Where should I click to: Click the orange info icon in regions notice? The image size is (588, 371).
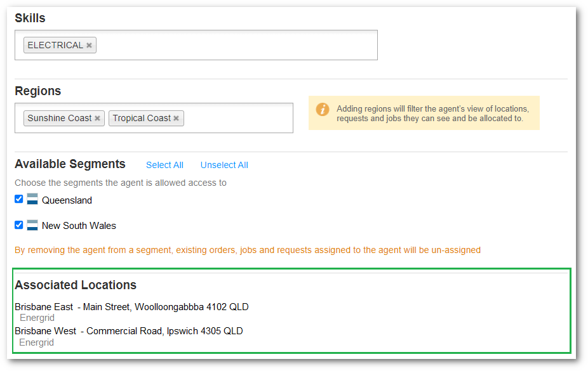click(x=323, y=109)
